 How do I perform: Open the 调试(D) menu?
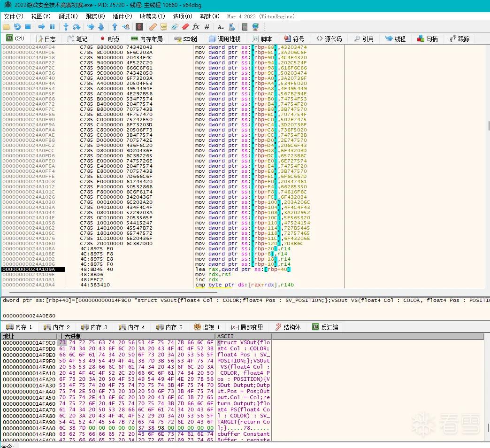pos(68,16)
